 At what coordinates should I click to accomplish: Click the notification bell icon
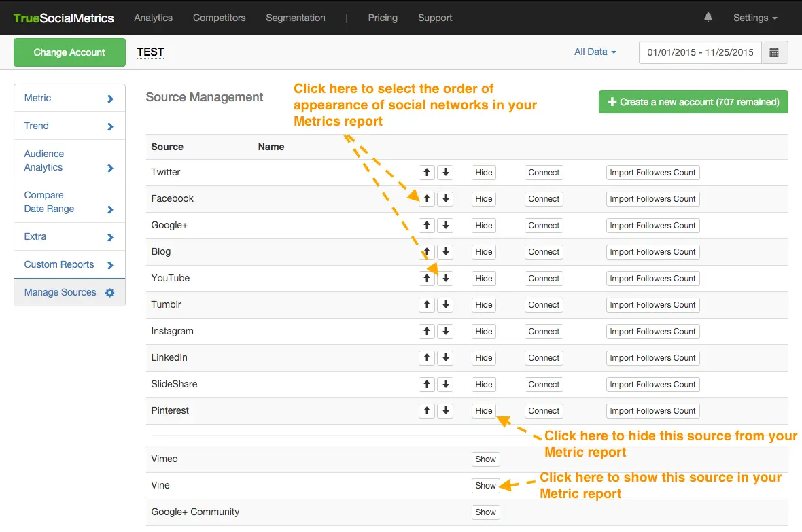point(708,18)
